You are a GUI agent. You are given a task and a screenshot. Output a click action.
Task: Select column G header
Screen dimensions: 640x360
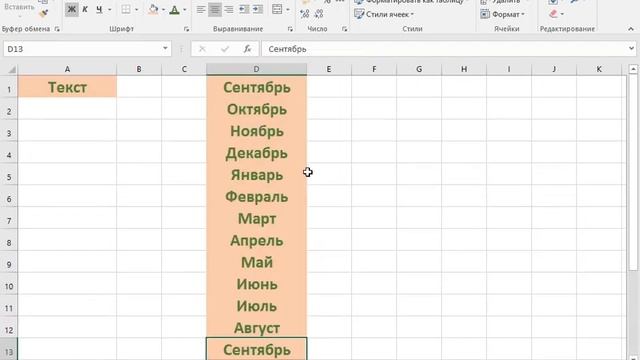tap(419, 69)
